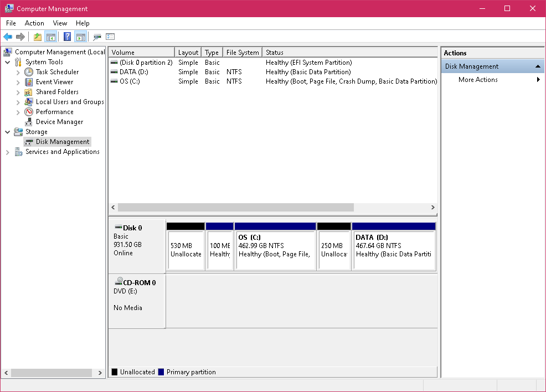Click the Actions pane header
This screenshot has height=392, width=546.
(x=492, y=53)
